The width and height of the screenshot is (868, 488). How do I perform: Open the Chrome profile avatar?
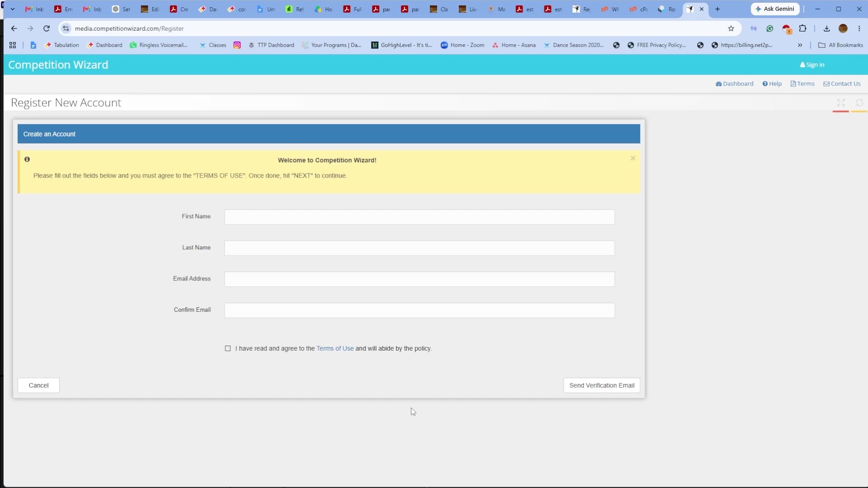(843, 28)
